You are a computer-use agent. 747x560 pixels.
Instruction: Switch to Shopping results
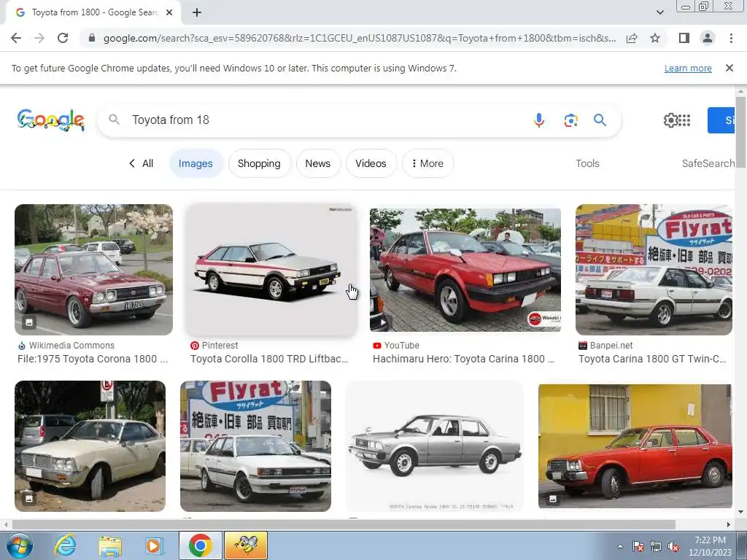point(259,163)
